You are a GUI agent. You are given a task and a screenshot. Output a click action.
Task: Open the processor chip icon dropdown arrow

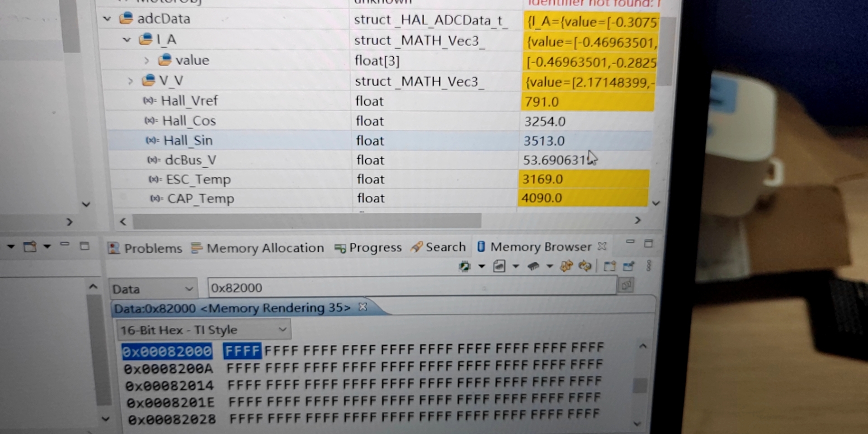pos(482,266)
